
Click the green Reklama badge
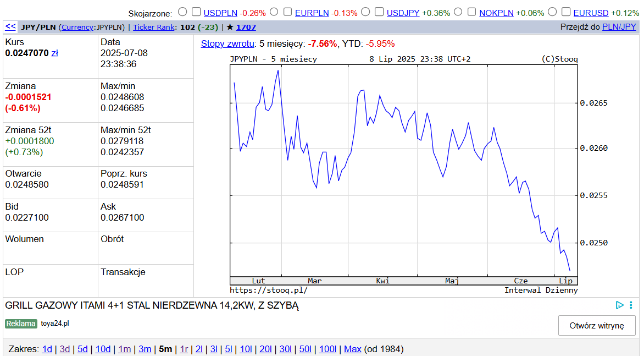[x=21, y=324]
